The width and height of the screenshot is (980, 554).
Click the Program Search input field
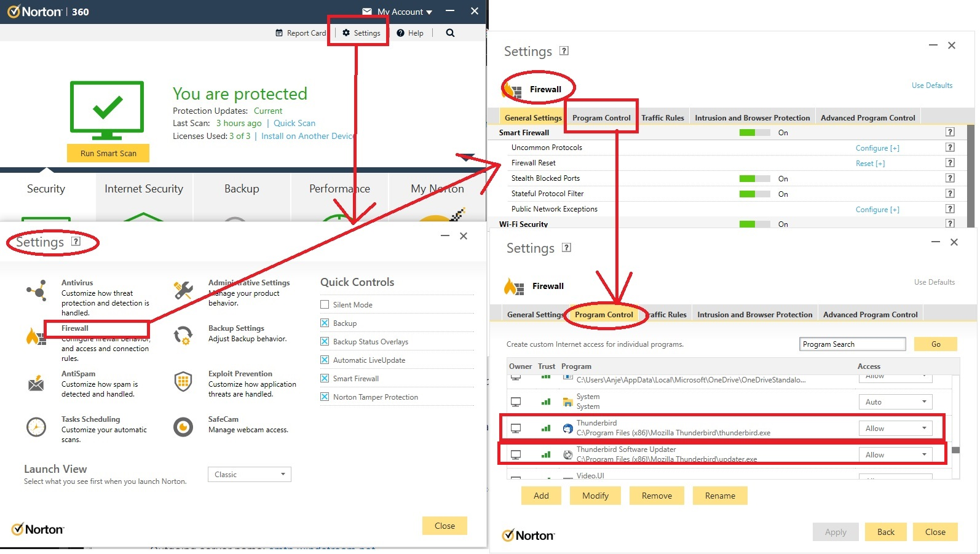[853, 344]
